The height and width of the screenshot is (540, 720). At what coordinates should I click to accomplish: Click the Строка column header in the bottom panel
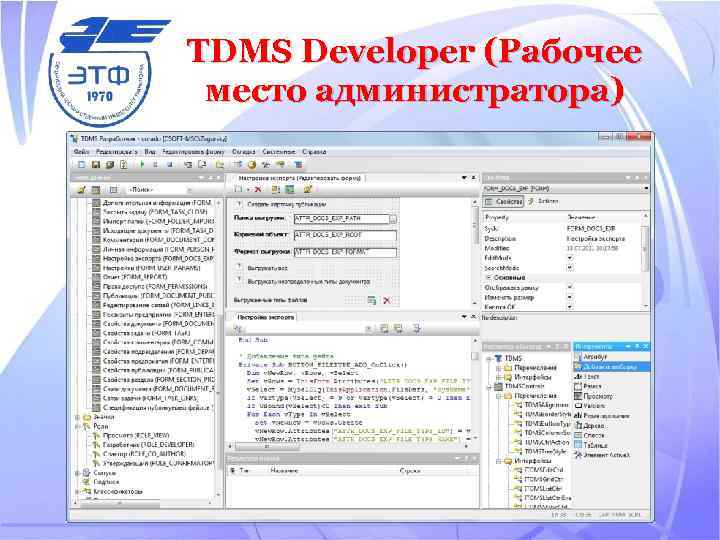pos(410,471)
